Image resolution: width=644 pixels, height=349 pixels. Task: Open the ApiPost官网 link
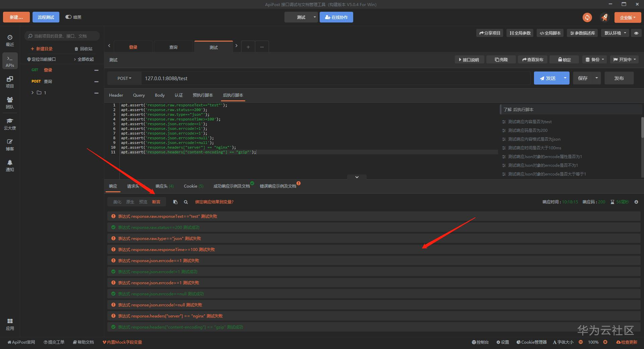coord(21,342)
